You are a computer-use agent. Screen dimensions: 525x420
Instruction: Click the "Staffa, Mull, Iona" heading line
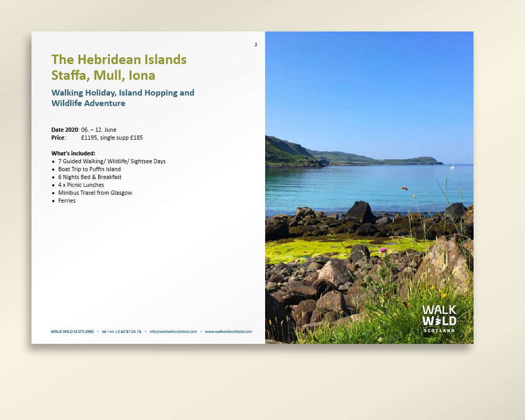click(x=103, y=76)
